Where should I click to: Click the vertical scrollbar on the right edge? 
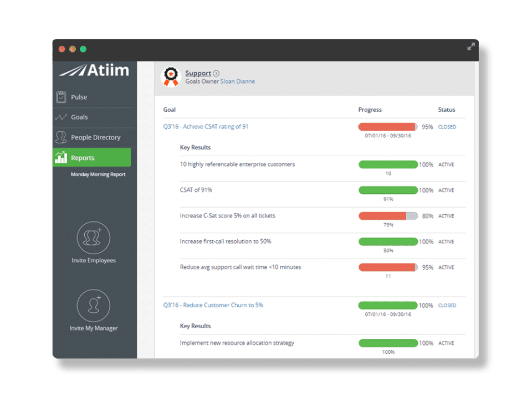click(477, 210)
